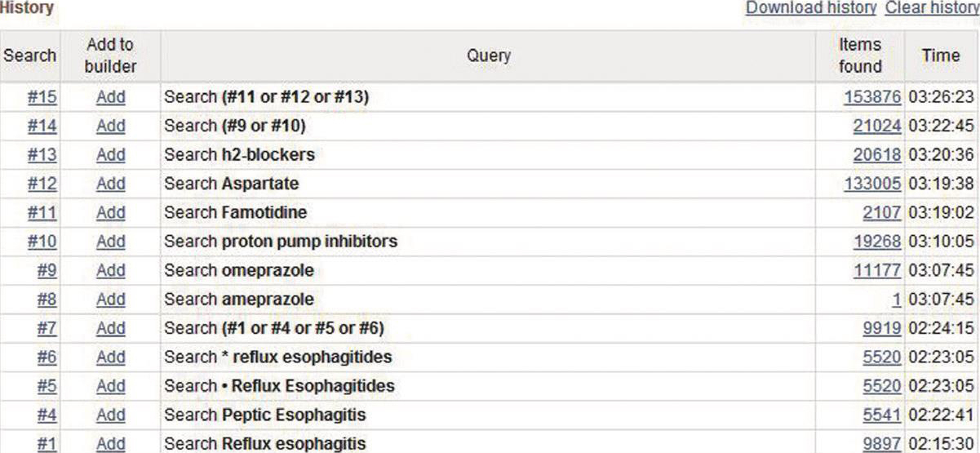Open 133005 items found for Aspartate
The width and height of the screenshot is (980, 453).
click(x=872, y=184)
